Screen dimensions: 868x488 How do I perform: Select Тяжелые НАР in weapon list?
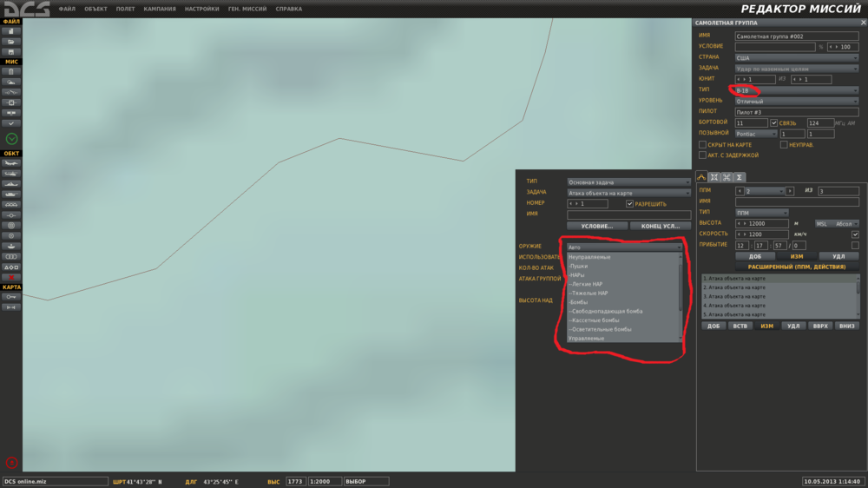[622, 293]
